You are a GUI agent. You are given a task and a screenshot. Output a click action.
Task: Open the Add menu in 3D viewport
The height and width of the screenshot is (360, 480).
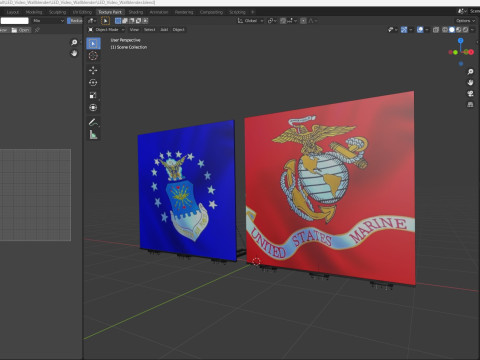164,30
